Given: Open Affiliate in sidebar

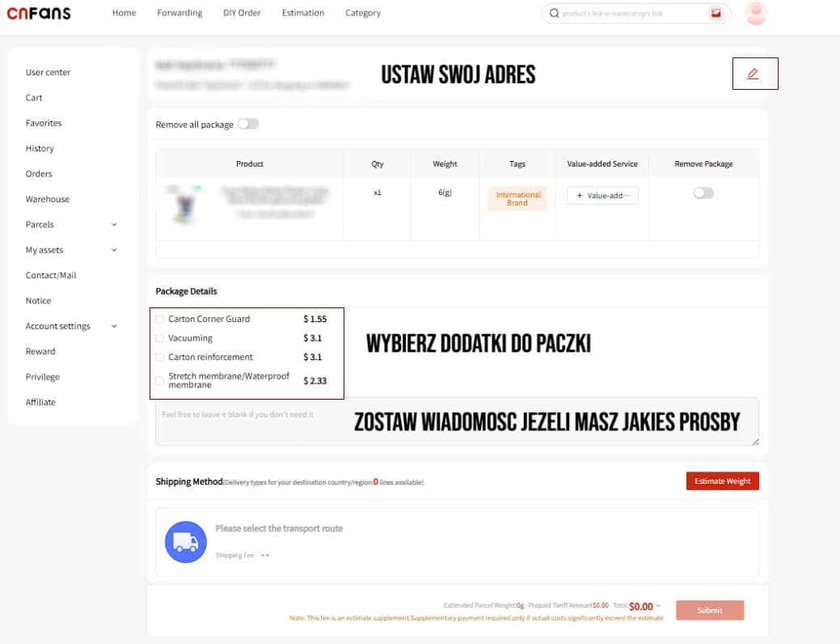Looking at the screenshot, I should click(x=40, y=402).
